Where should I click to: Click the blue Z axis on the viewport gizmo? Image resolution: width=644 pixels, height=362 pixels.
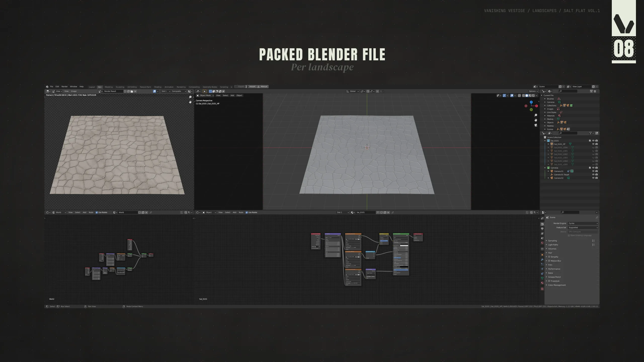coord(531,102)
